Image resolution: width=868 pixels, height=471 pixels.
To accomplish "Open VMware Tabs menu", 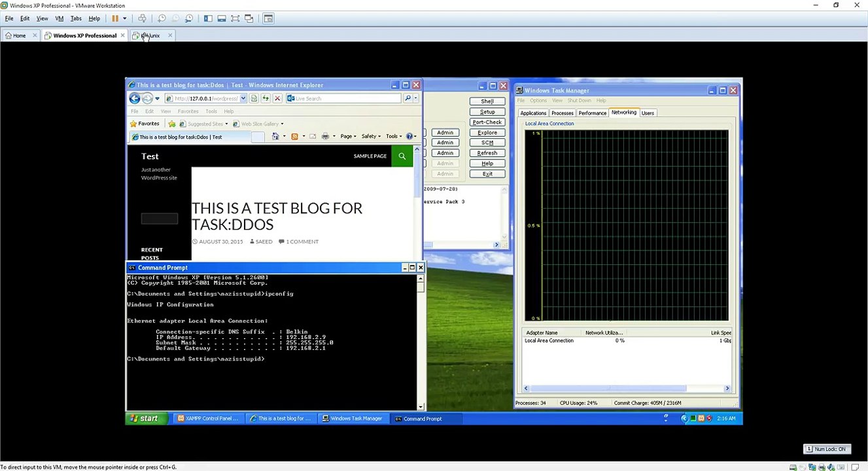I will [76, 18].
